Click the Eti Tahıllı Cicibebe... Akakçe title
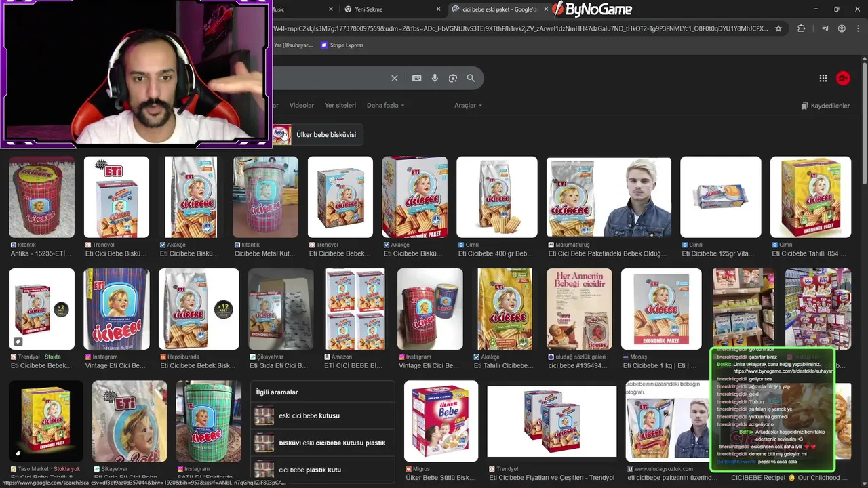This screenshot has width=868, height=488. (x=505, y=366)
